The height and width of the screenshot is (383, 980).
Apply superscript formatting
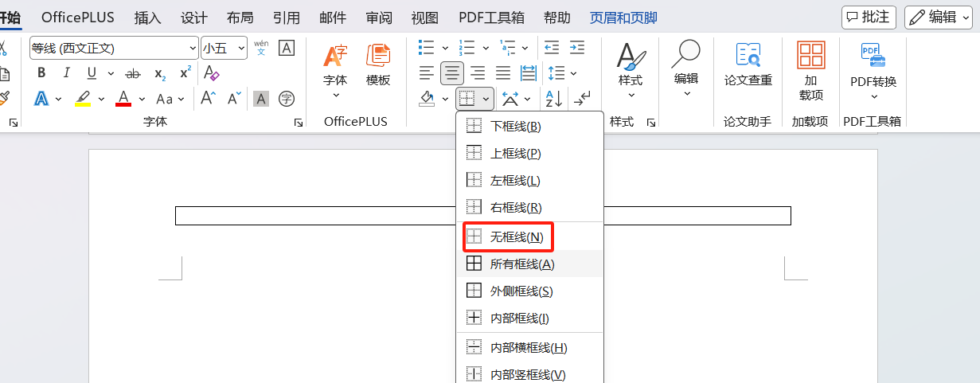[x=185, y=73]
